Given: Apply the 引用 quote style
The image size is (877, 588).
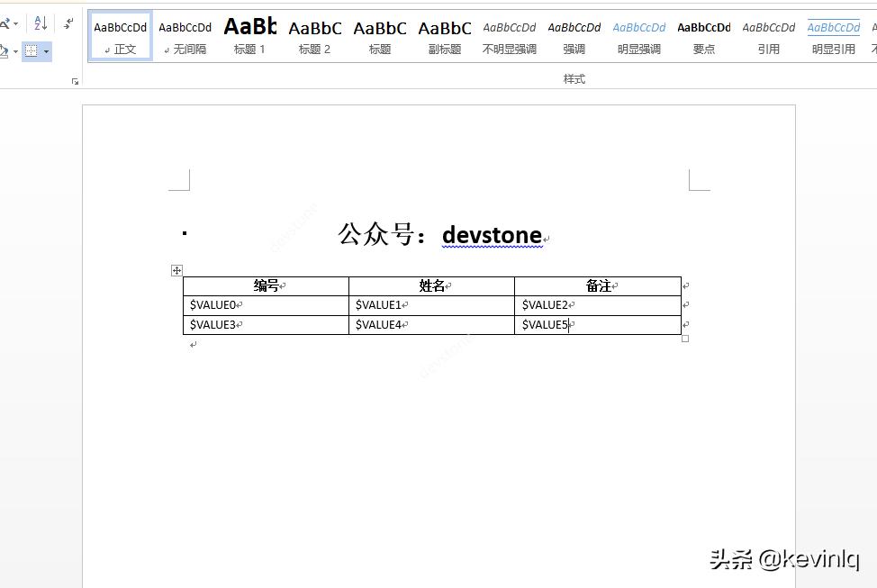Looking at the screenshot, I should 768,36.
